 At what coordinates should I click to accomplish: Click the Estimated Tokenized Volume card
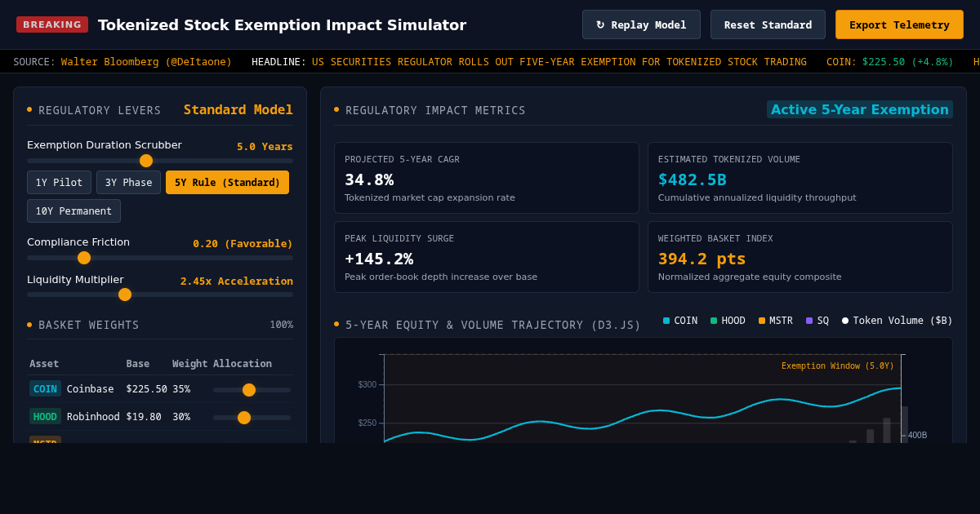tap(800, 178)
